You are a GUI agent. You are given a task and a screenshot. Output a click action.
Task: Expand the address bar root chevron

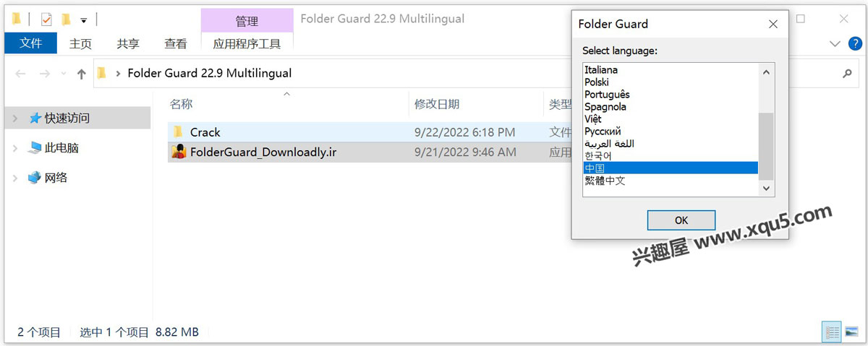click(117, 74)
